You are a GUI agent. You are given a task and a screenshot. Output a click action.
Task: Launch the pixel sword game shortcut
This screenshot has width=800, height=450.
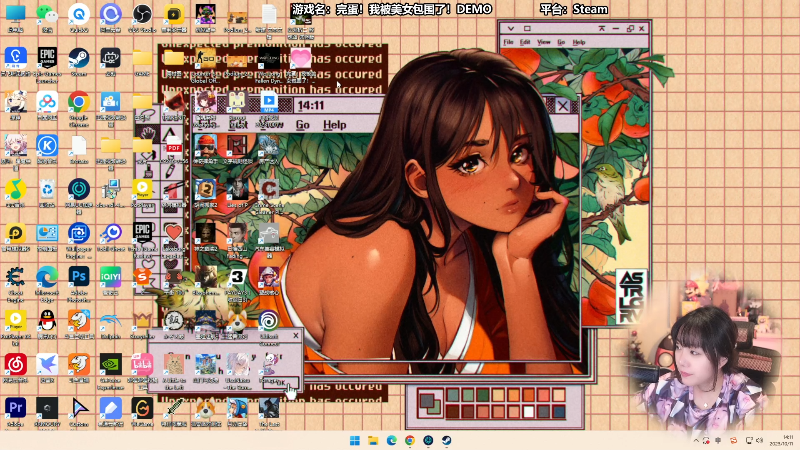click(x=173, y=408)
